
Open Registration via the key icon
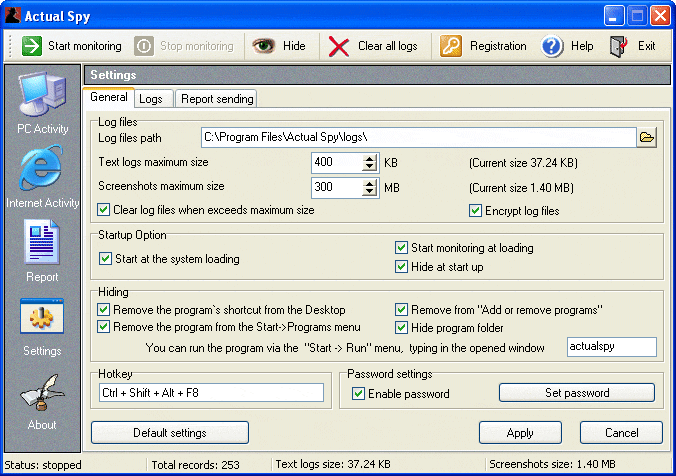coord(451,46)
